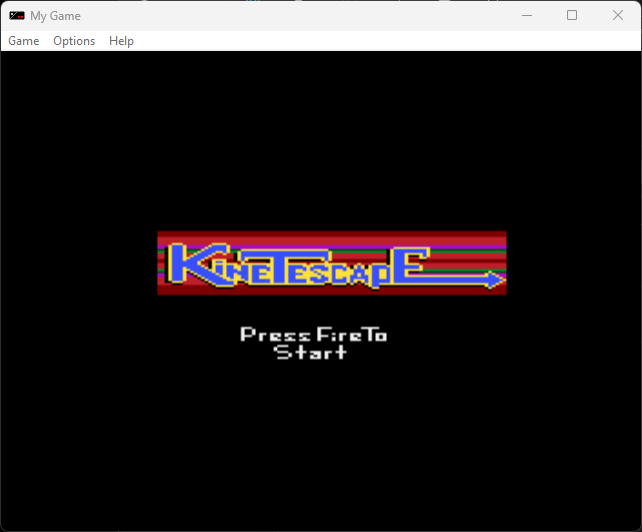Screen dimensions: 642x532
Task: Click the large K in the logo
Action: point(186,264)
